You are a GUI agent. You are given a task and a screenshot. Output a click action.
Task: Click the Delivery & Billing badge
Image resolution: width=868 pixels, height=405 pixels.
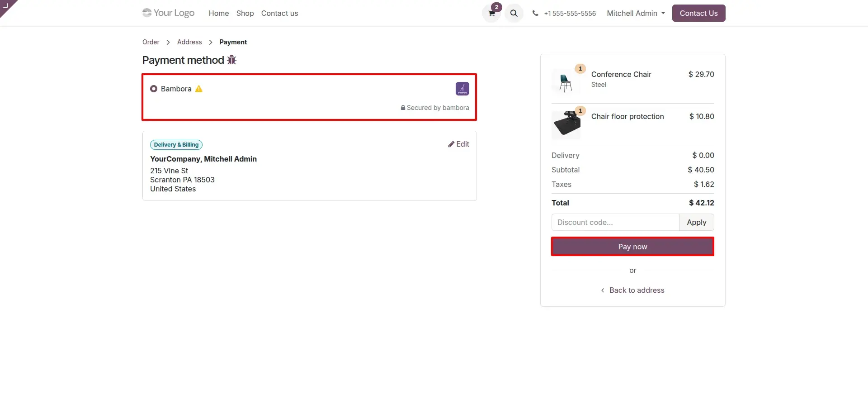tap(176, 145)
